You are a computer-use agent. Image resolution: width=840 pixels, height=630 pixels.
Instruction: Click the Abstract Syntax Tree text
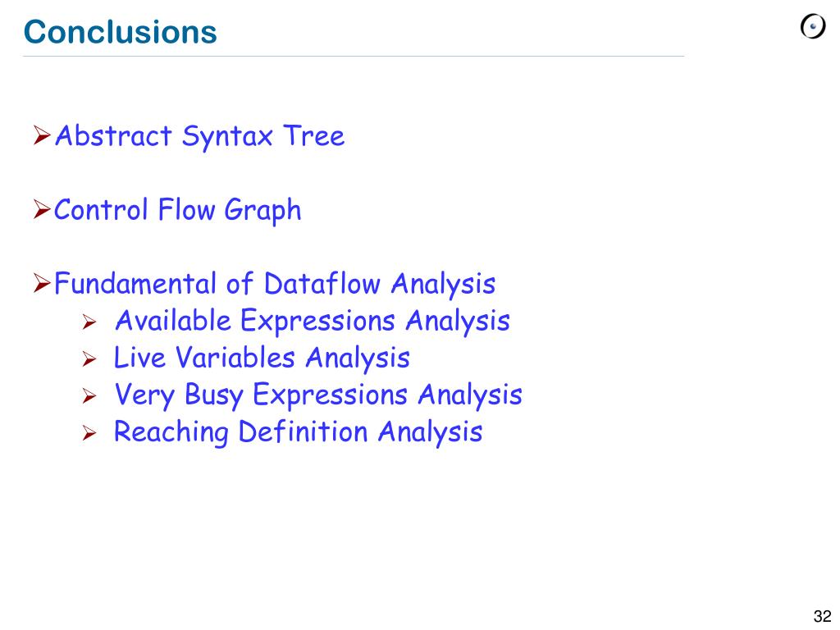[x=199, y=135]
